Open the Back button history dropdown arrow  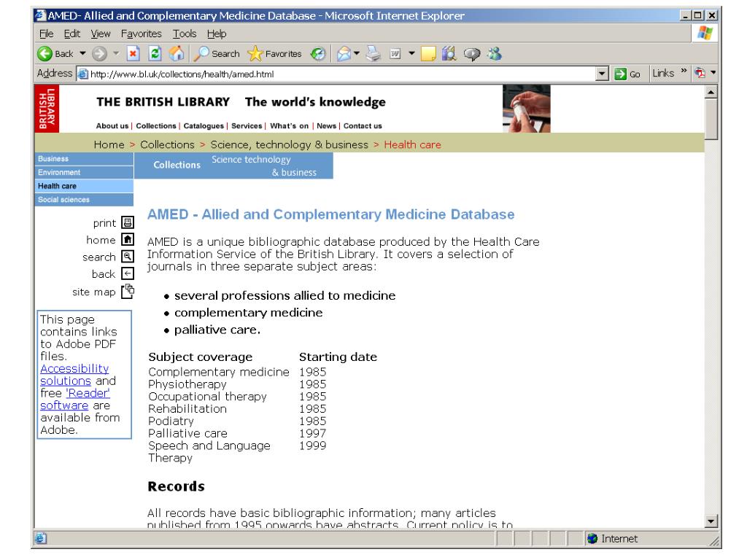coord(82,53)
